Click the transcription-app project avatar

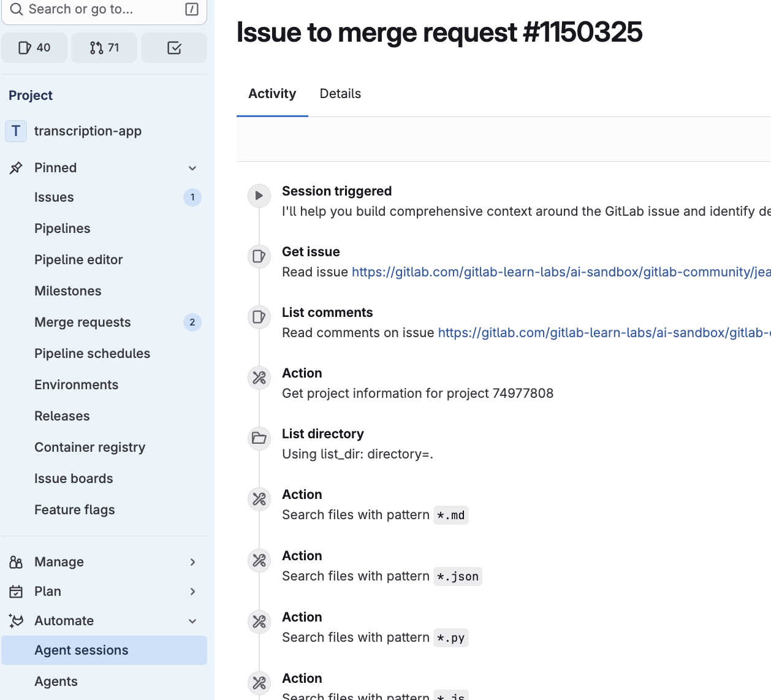(16, 131)
